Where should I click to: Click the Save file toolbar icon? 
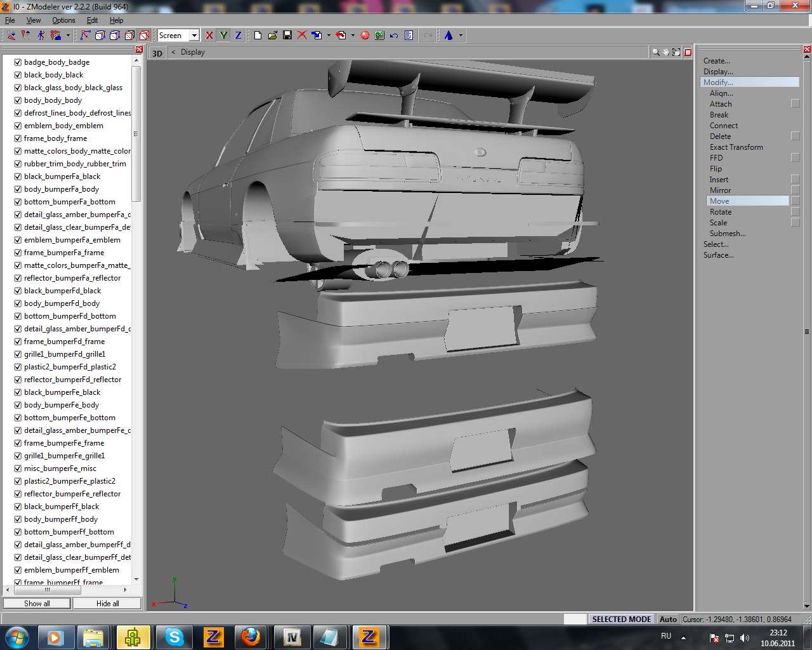click(287, 36)
